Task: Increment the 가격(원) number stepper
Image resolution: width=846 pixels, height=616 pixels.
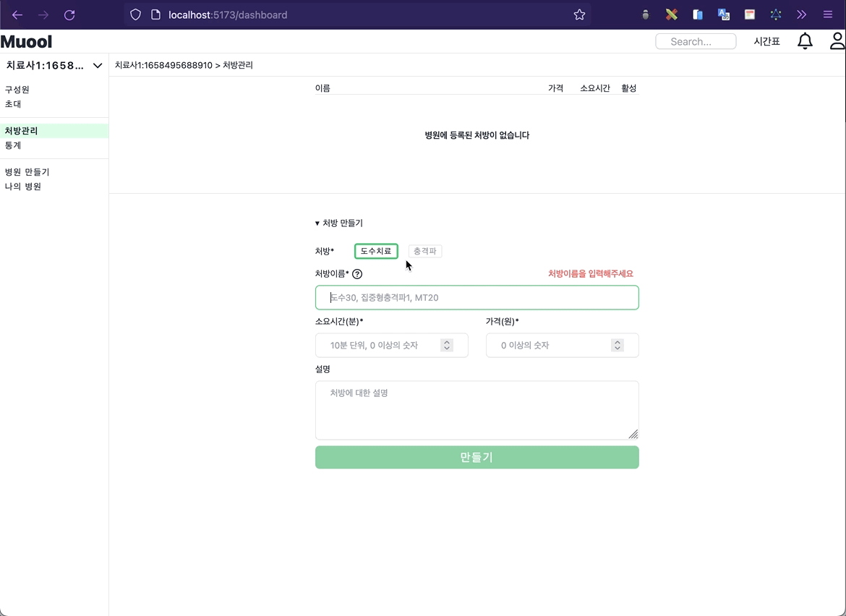Action: click(617, 342)
